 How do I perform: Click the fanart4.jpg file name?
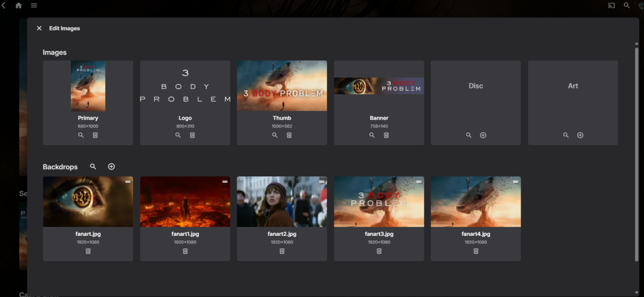pyautogui.click(x=475, y=234)
